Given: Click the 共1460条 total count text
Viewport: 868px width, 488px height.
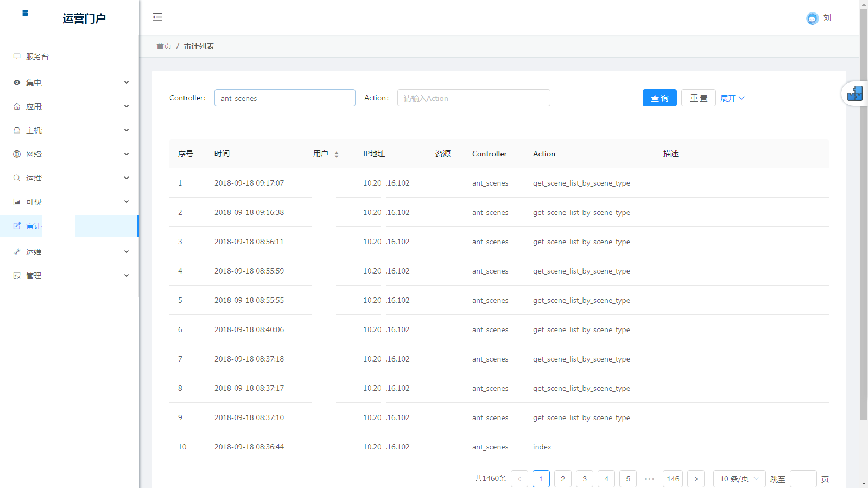Looking at the screenshot, I should pyautogui.click(x=490, y=478).
